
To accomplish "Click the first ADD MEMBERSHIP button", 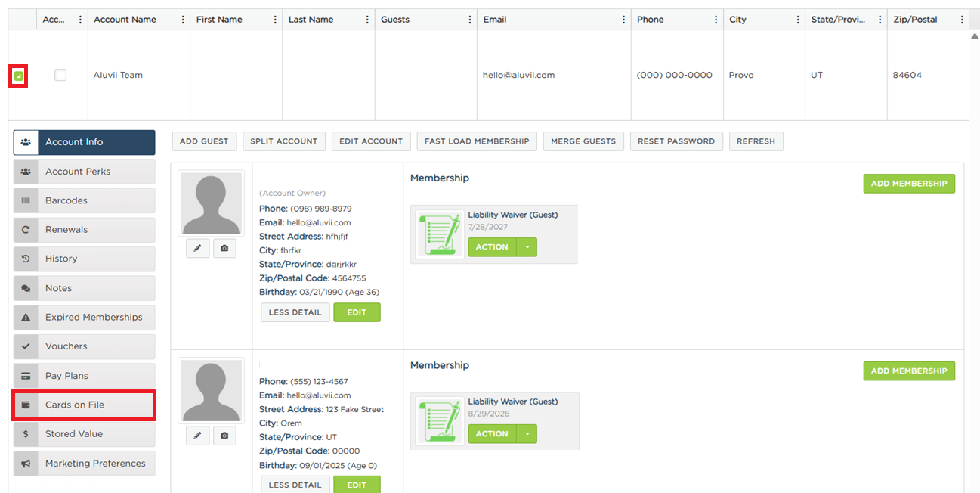I will 909,184.
